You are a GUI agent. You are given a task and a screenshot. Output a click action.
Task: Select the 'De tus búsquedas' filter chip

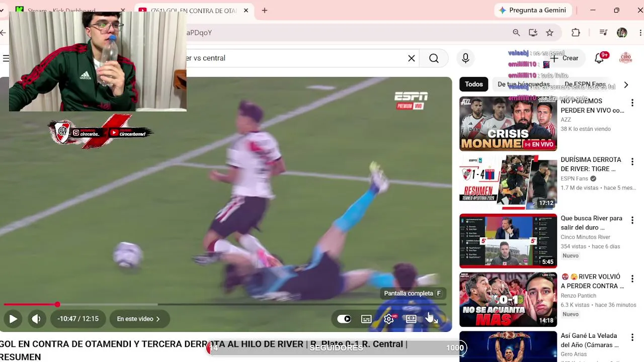(x=524, y=84)
